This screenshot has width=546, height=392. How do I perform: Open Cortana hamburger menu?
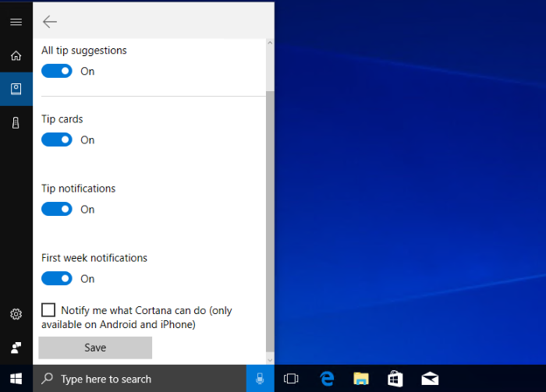tap(16, 23)
